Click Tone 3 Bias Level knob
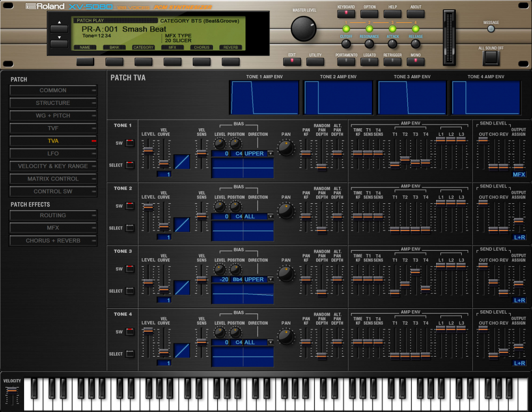The width and height of the screenshot is (532, 412). (219, 269)
